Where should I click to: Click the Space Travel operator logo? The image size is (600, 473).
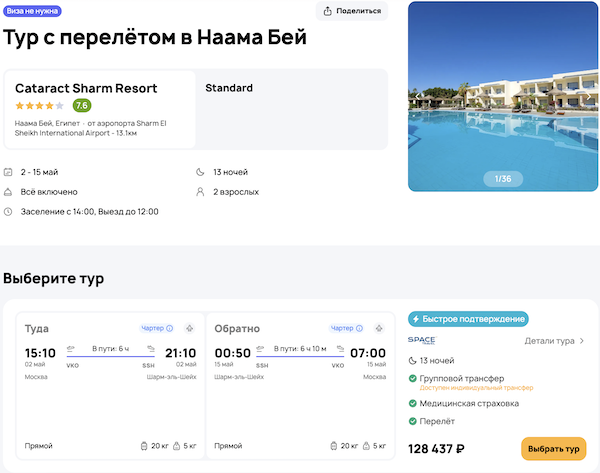[x=422, y=341]
